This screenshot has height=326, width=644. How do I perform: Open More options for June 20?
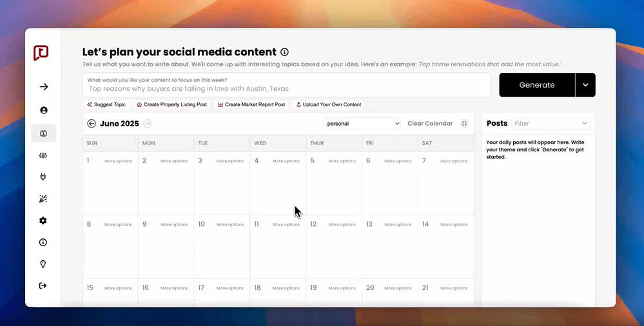(398, 288)
